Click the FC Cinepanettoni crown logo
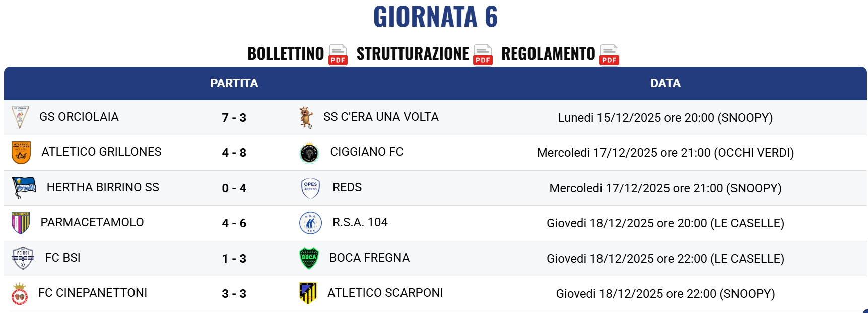 coord(20,294)
